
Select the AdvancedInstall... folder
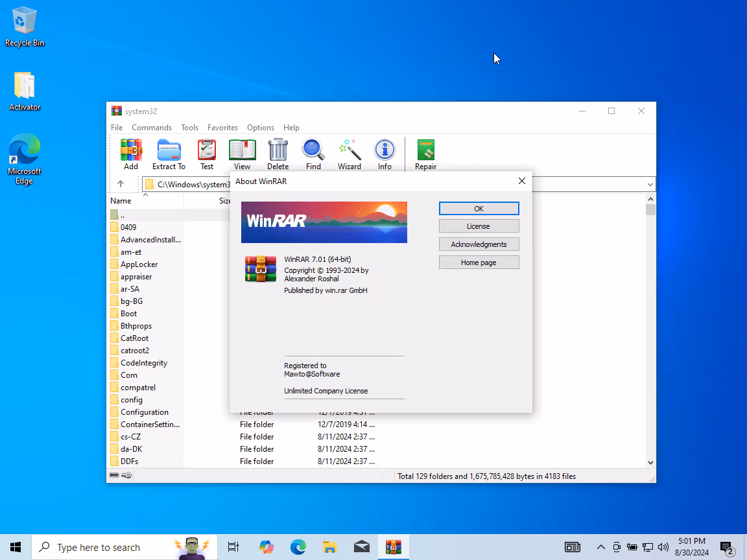pos(145,240)
